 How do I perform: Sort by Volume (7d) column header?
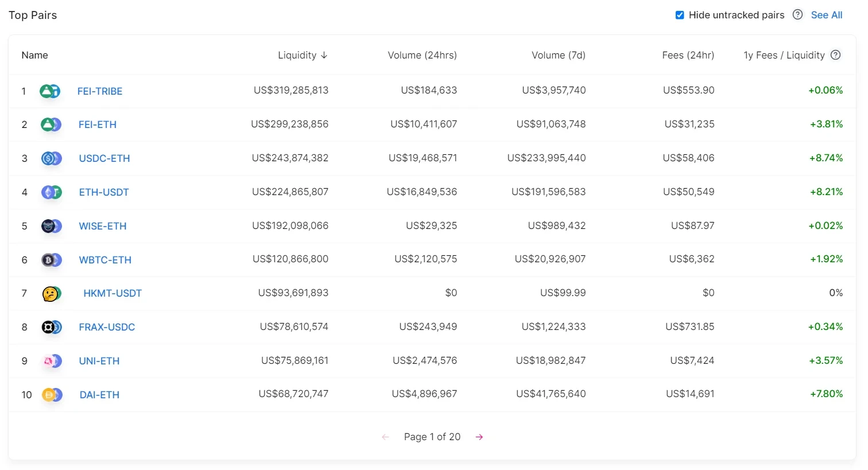pyautogui.click(x=558, y=55)
